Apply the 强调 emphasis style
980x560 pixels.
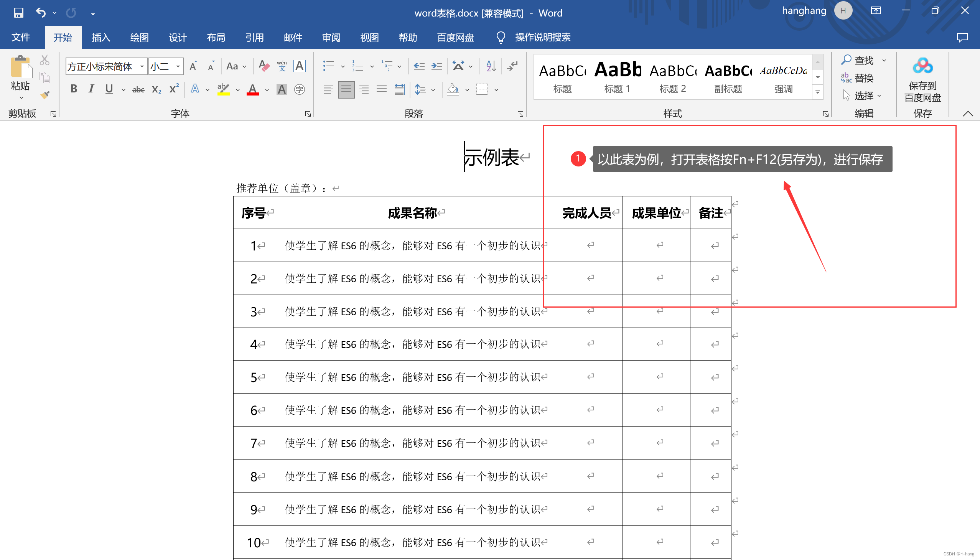[x=784, y=77]
